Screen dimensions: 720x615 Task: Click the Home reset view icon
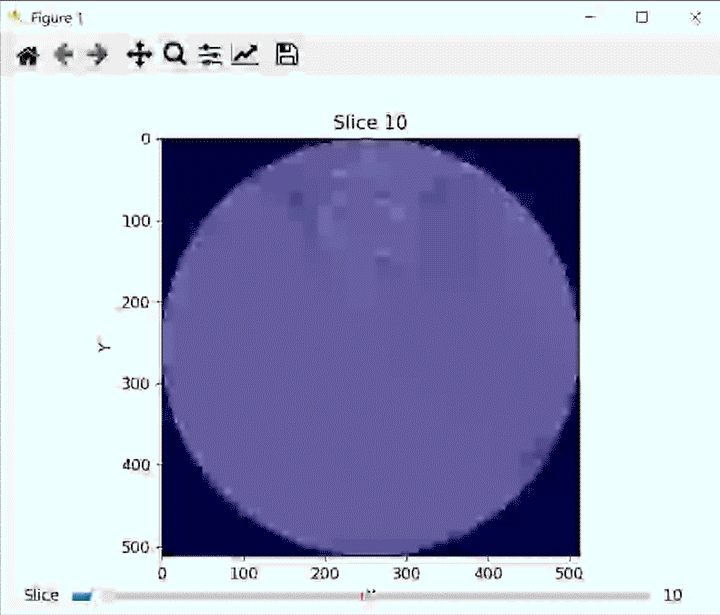coord(28,56)
